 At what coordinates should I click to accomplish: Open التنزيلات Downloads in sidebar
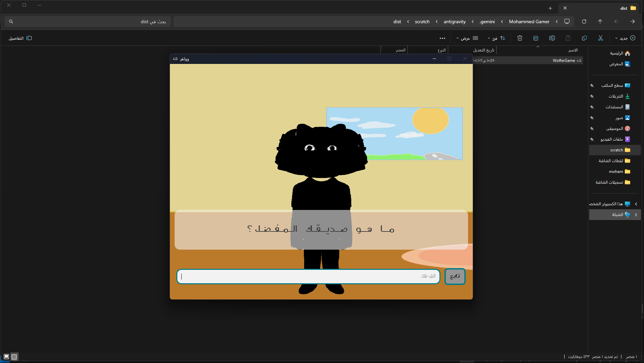tap(619, 96)
